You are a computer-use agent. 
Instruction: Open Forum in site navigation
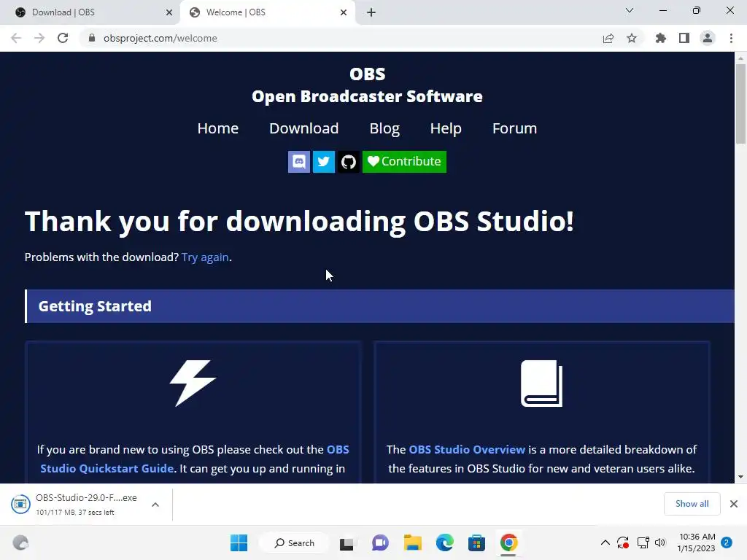point(514,128)
